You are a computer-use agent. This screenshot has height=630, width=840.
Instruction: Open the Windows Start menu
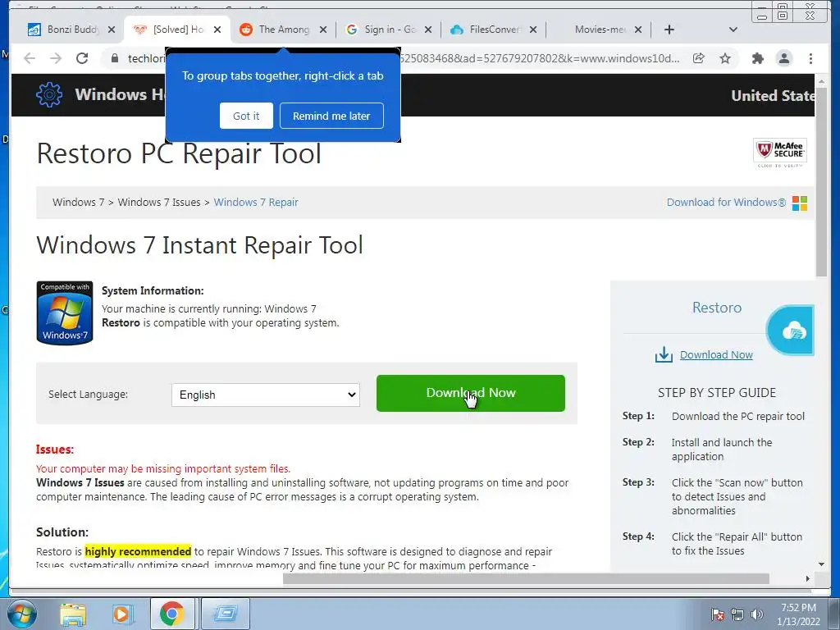pyautogui.click(x=22, y=614)
